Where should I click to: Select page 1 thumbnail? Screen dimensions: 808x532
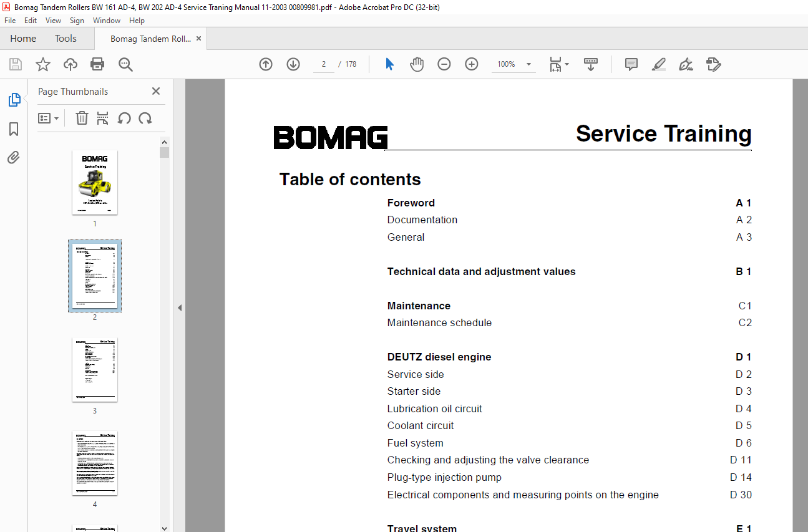(95, 182)
